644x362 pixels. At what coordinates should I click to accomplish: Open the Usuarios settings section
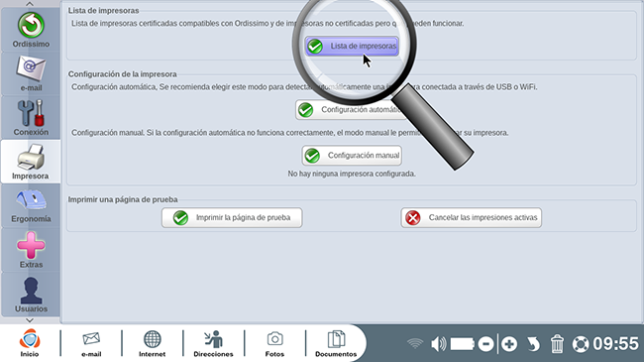coord(31,295)
